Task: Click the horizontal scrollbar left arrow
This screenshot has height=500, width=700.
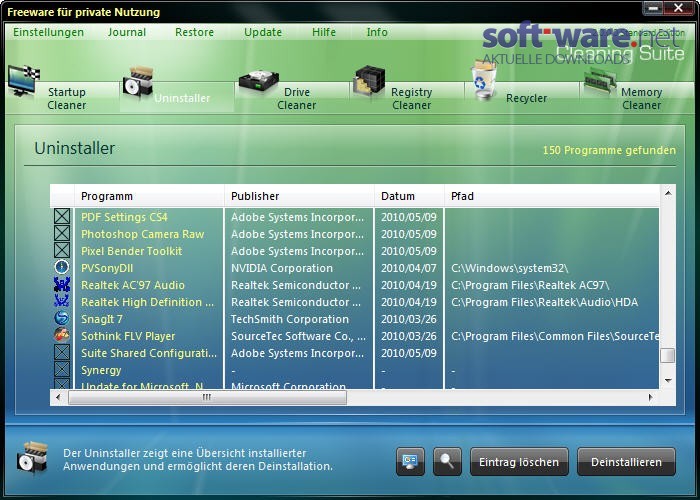Action: click(58, 397)
